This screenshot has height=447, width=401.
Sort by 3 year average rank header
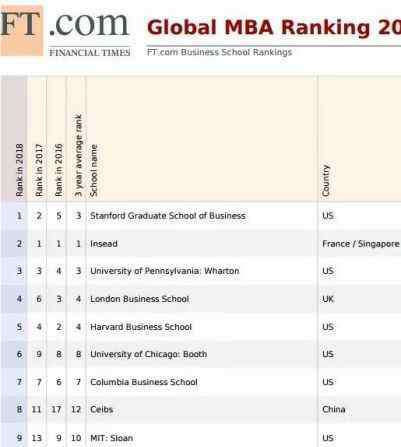(78, 155)
